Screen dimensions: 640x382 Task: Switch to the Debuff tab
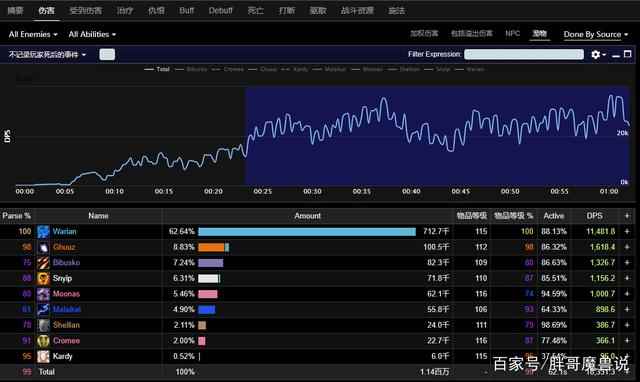220,11
